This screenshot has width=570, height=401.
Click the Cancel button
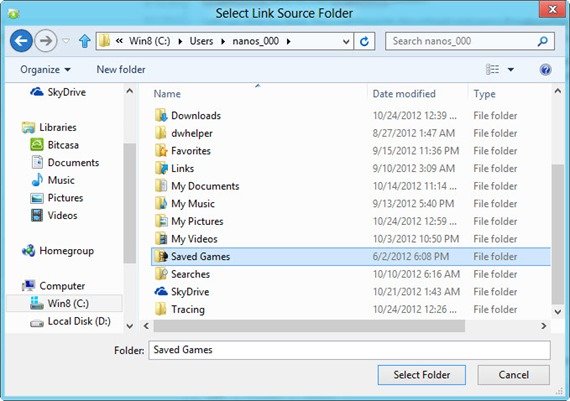[x=514, y=375]
